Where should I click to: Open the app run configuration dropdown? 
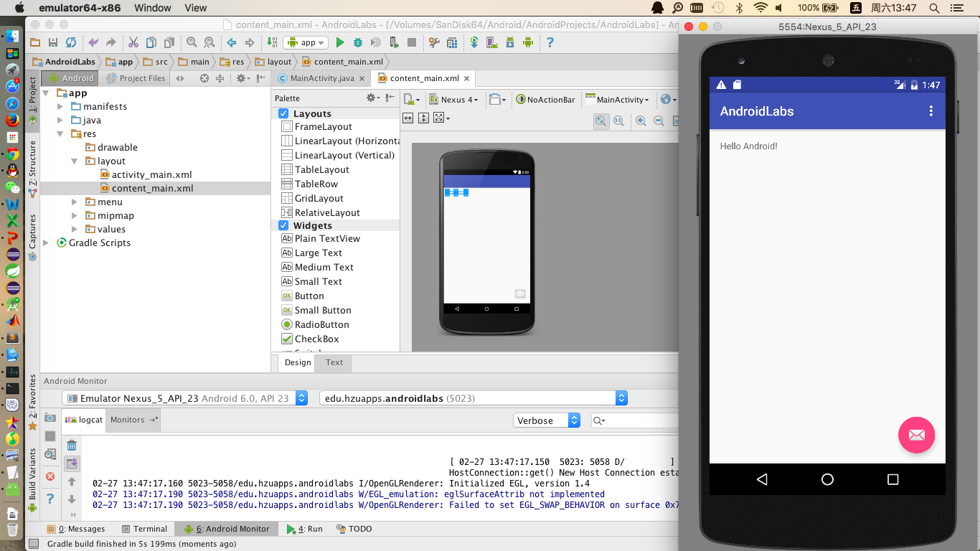pyautogui.click(x=306, y=42)
